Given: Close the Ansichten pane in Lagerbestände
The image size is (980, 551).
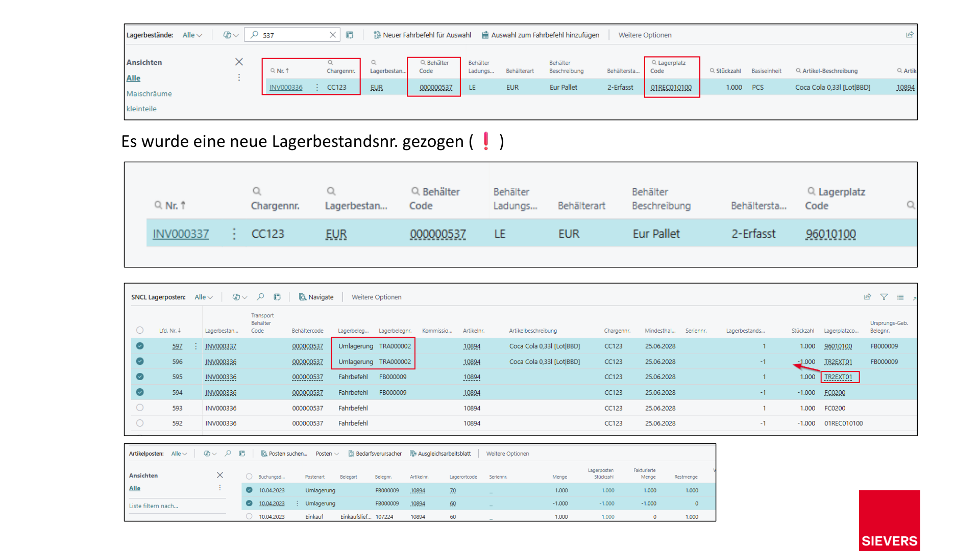Looking at the screenshot, I should [239, 62].
